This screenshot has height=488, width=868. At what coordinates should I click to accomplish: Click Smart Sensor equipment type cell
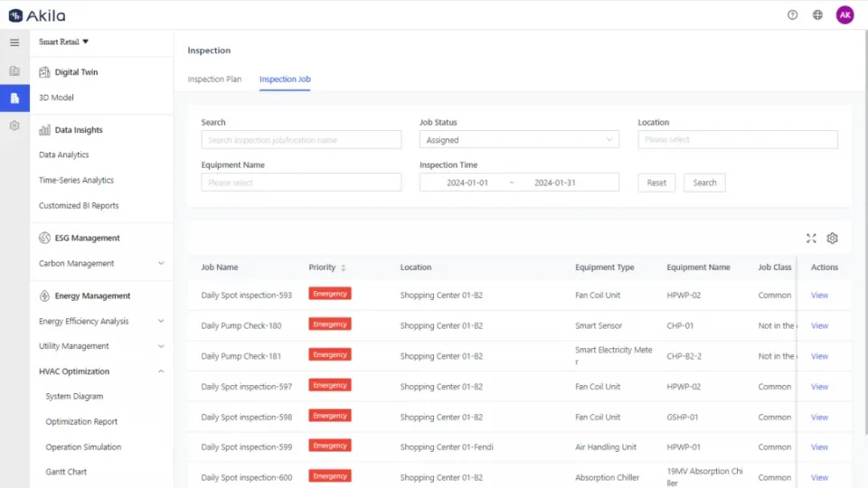pos(599,326)
